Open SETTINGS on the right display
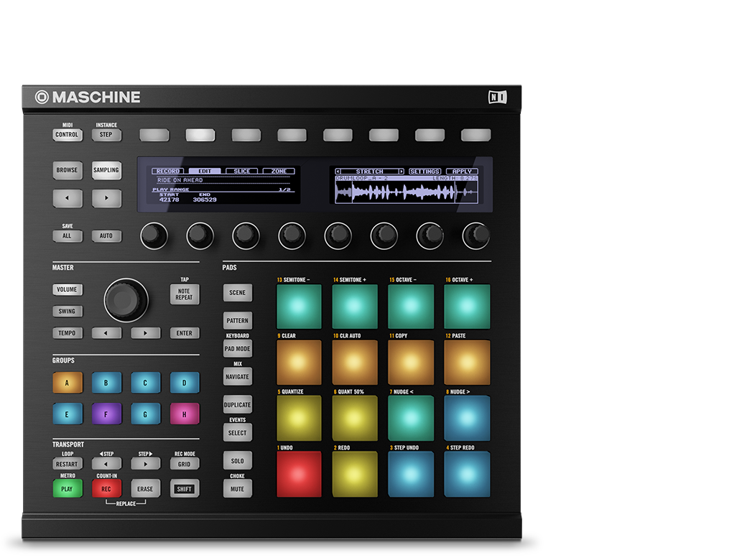This screenshot has width=747, height=560. point(425,171)
